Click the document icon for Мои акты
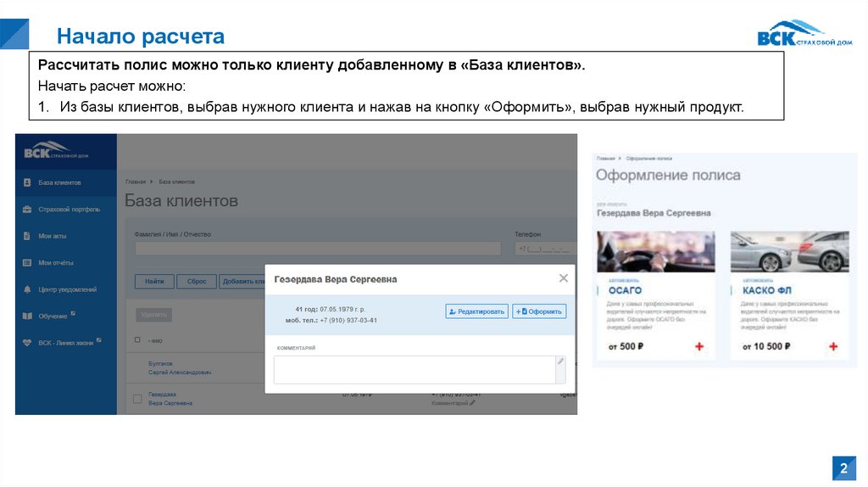Image resolution: width=868 pixels, height=487 pixels. pos(27,236)
